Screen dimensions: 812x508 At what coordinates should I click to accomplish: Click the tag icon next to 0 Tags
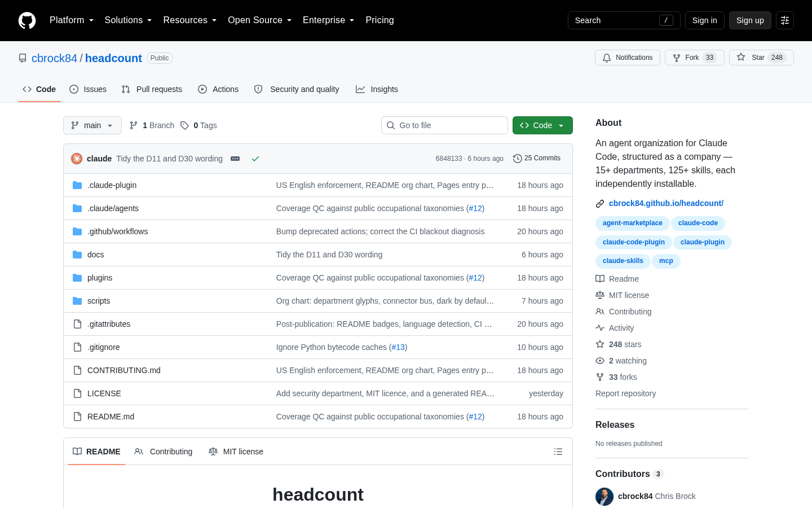tap(184, 125)
